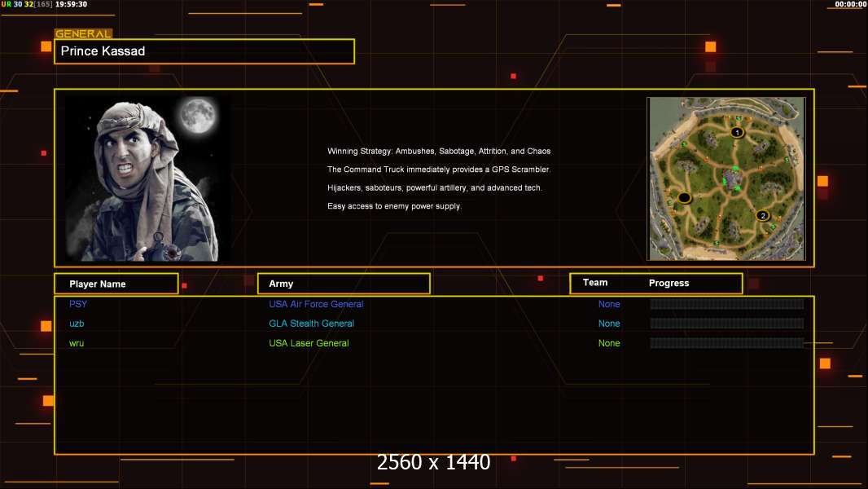Screen dimensions: 868x489
Task: Select player name uzb
Action: click(x=77, y=324)
